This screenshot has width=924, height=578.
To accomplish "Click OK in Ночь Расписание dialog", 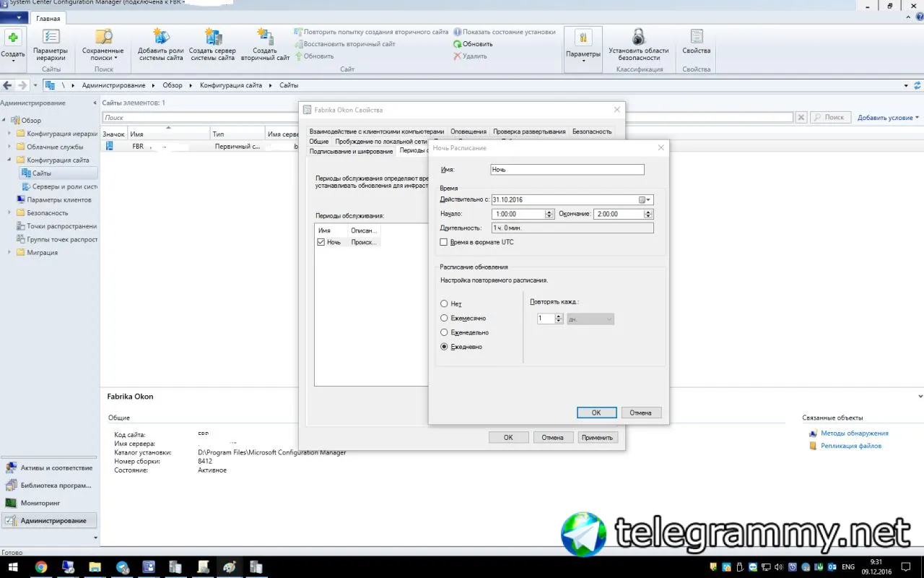I will tap(597, 413).
